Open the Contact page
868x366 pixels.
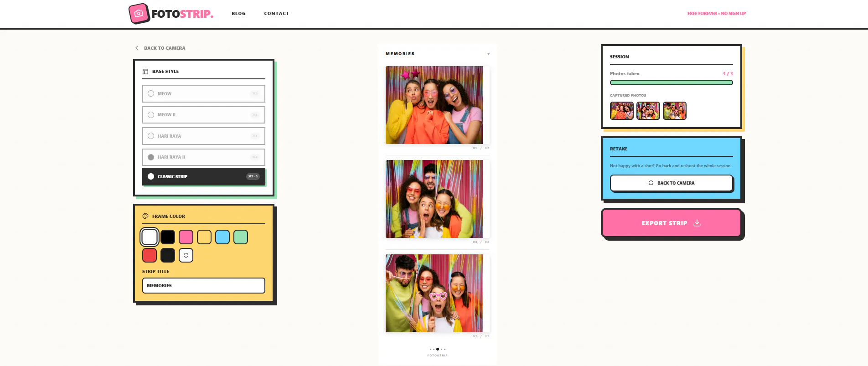277,14
